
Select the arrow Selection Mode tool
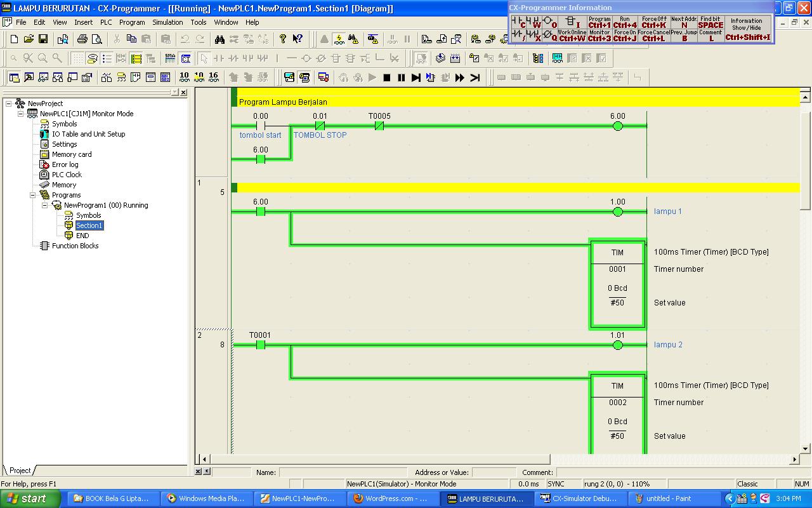tap(204, 58)
